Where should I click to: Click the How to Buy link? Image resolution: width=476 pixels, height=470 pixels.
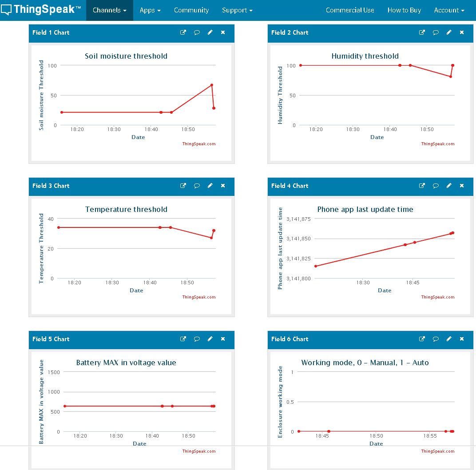[404, 10]
